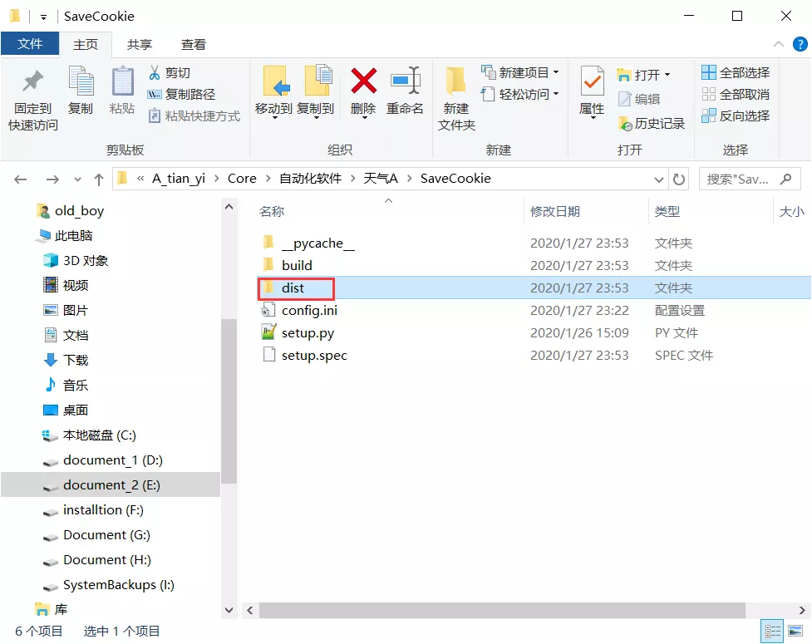Open 本地磁盘 (C:) drive
Viewport: 812px width, 644px height.
[89, 435]
